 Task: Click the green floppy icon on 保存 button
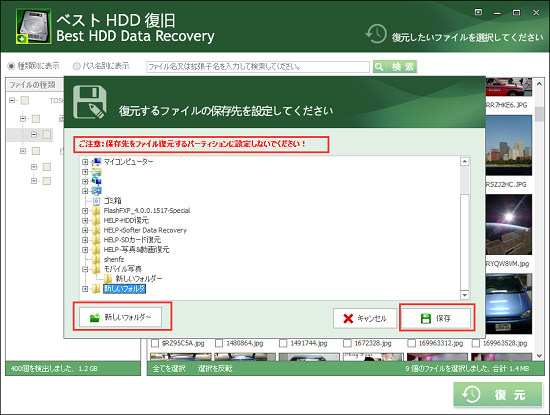426,318
